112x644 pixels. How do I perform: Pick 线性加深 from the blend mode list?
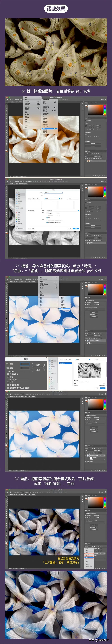(x=89, y=558)
